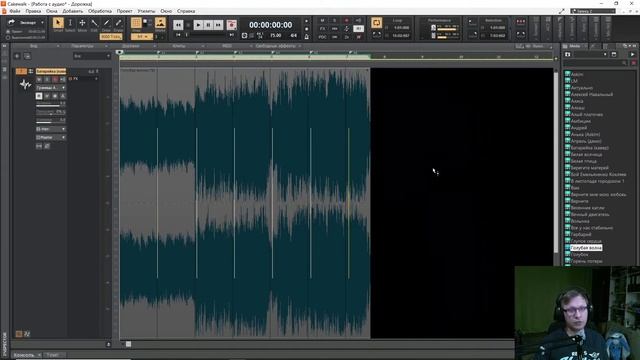Viewport: 640px width, 360px height.
Task: Click the track pan slider
Action: click(51, 113)
